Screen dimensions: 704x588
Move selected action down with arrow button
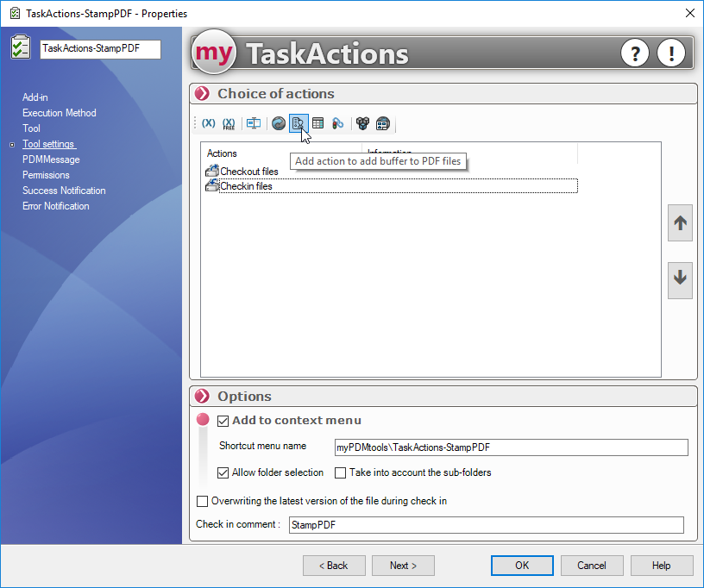pyautogui.click(x=680, y=278)
